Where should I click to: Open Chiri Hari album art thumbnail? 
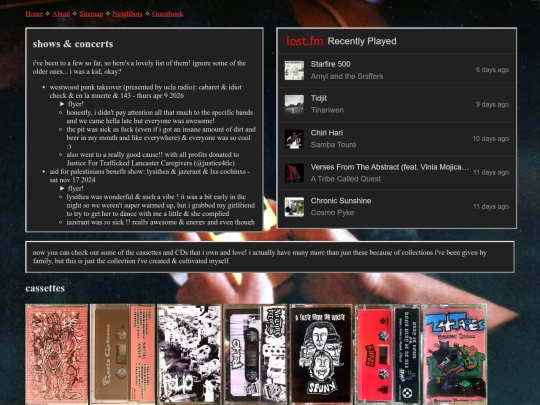pyautogui.click(x=294, y=139)
